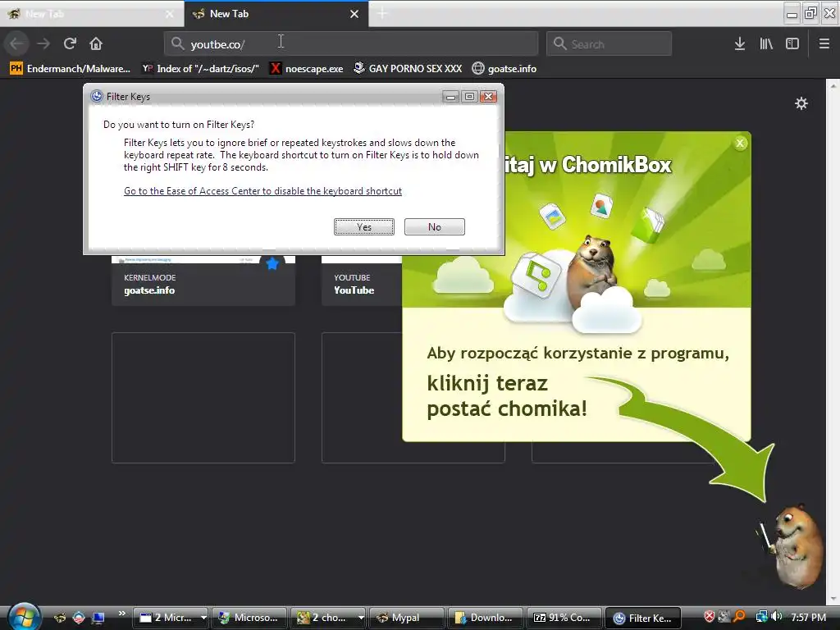Open the YouTube top site tile
Viewport: 840px width, 630px height.
pos(362,281)
